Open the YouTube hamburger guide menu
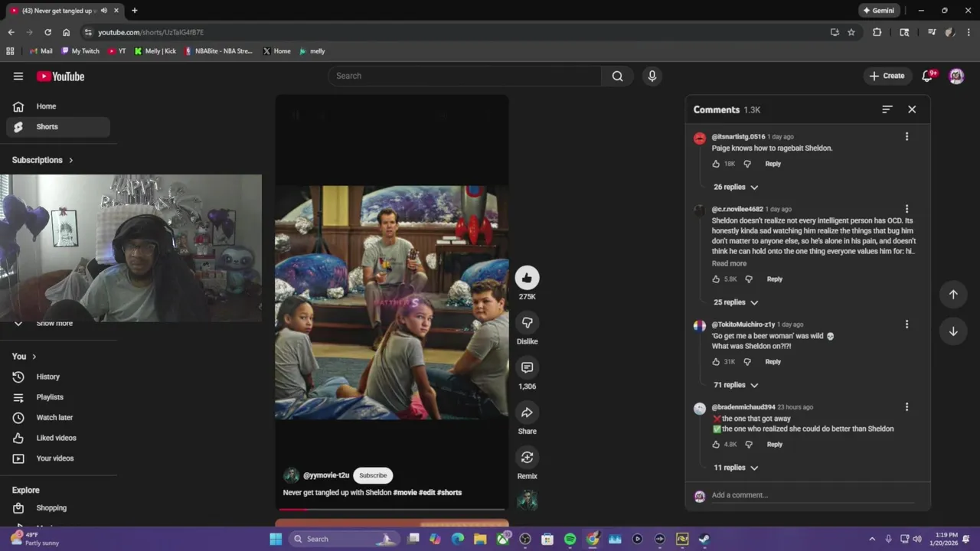Image resolution: width=980 pixels, height=551 pixels. coord(18,76)
